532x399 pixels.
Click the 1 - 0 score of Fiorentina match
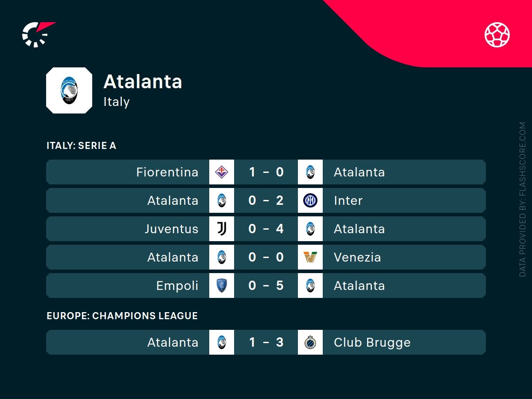(x=266, y=172)
